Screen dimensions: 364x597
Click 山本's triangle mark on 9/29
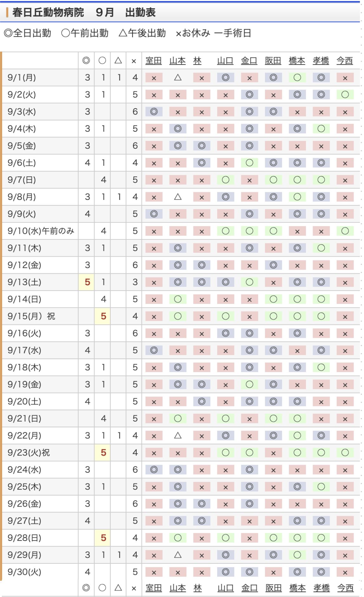pyautogui.click(x=178, y=555)
